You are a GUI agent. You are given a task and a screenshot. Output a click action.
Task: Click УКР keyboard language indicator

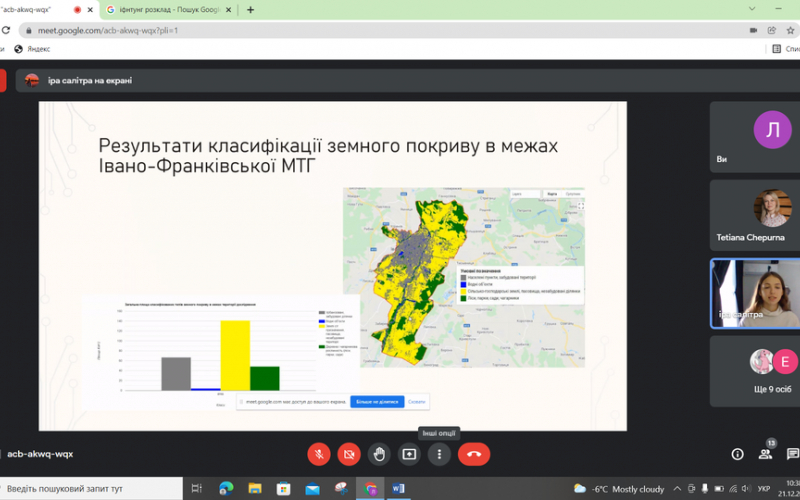pos(764,489)
